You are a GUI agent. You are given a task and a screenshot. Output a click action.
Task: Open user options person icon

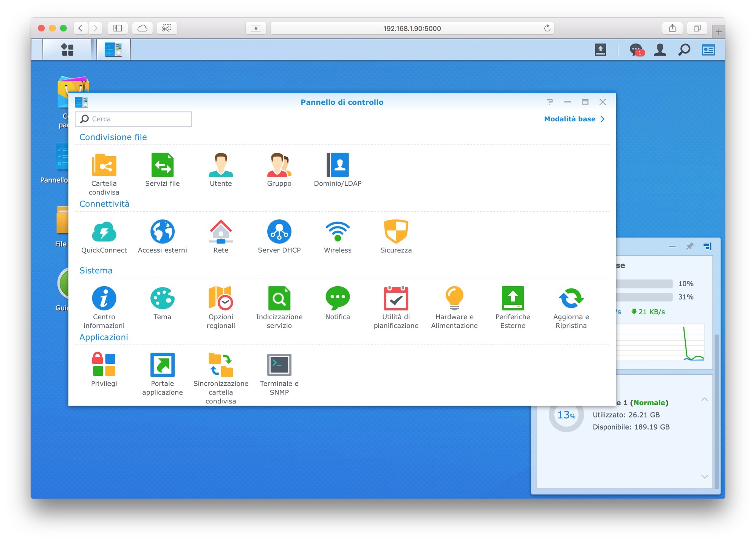(660, 50)
